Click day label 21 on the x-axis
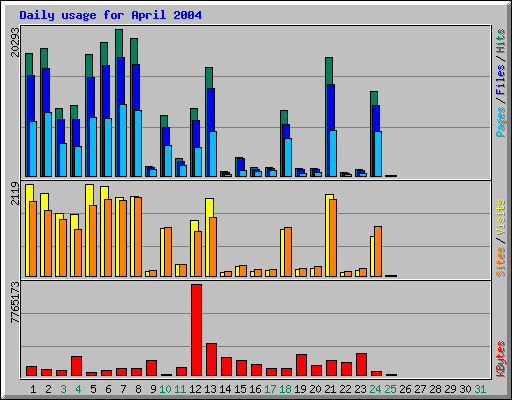 pos(330,389)
